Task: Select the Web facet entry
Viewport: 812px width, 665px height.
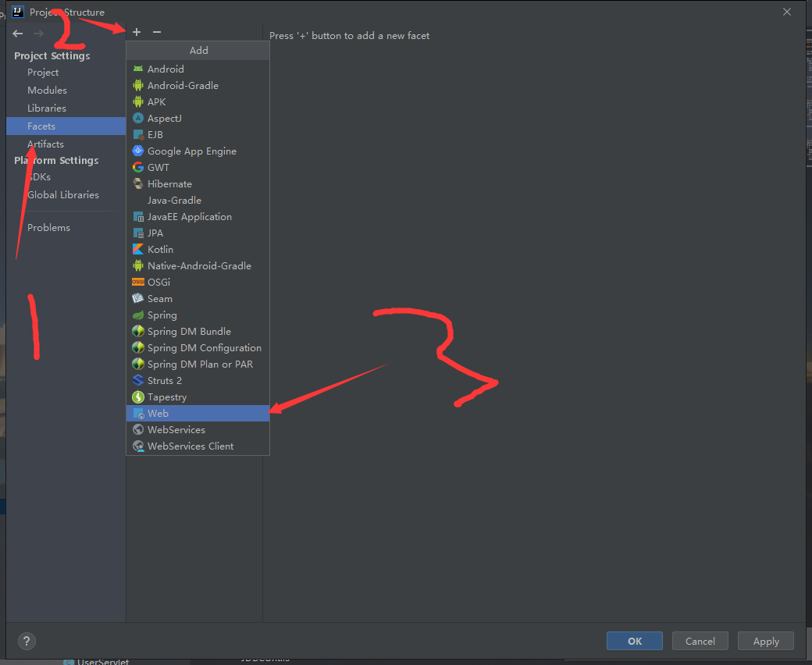Action: 198,413
